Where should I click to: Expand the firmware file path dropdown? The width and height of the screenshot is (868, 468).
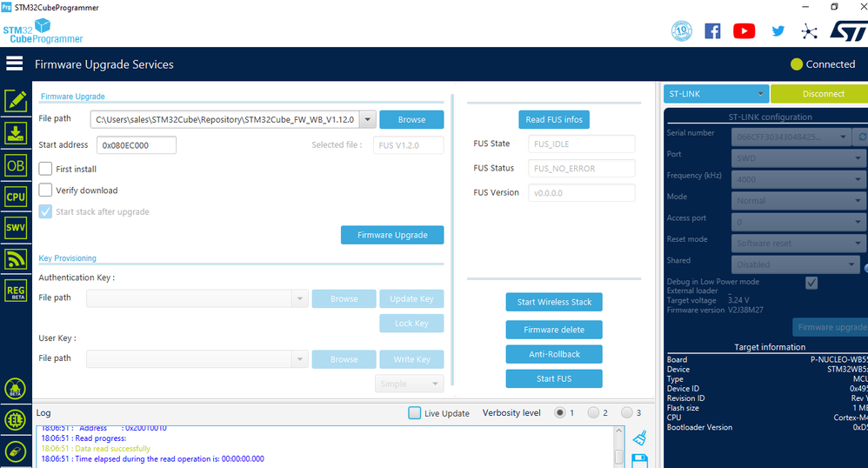(x=368, y=119)
